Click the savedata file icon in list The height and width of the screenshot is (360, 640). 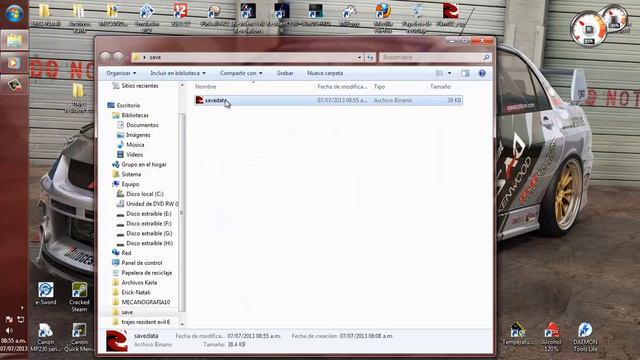[x=199, y=100]
